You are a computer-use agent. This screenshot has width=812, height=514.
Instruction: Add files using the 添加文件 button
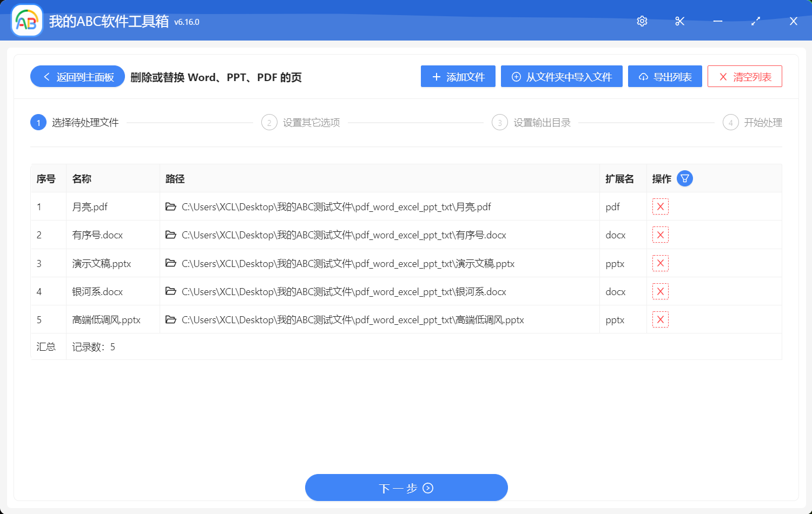458,76
